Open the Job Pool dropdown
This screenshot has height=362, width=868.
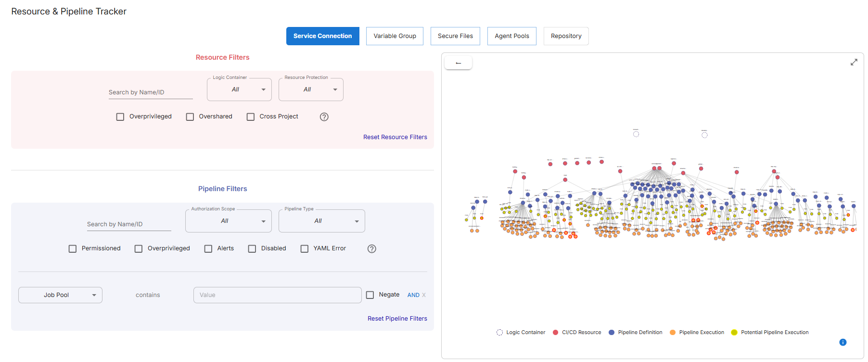point(60,295)
